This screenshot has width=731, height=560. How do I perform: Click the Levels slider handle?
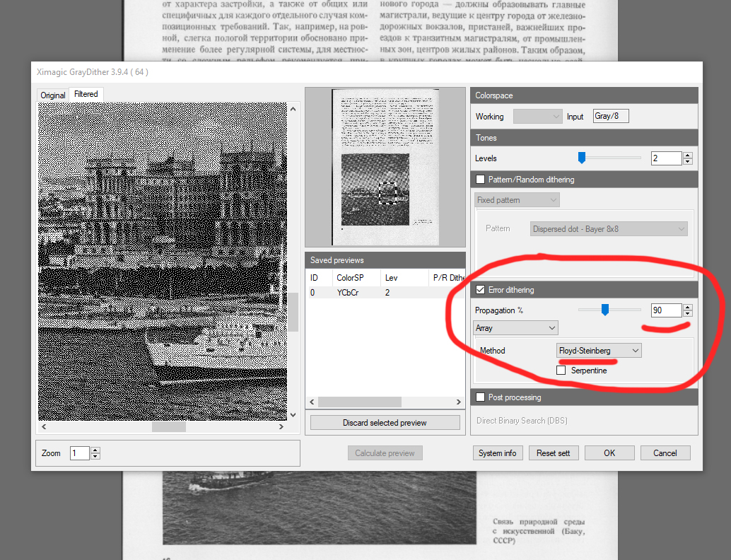[582, 158]
